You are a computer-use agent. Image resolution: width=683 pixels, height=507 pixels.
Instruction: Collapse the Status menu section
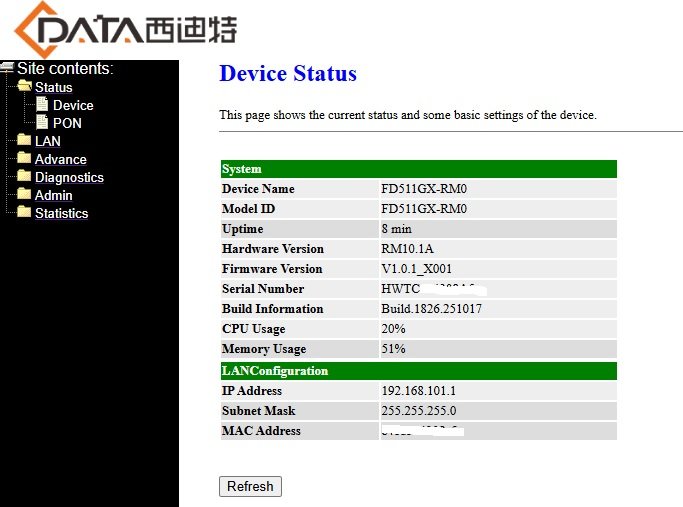54,87
